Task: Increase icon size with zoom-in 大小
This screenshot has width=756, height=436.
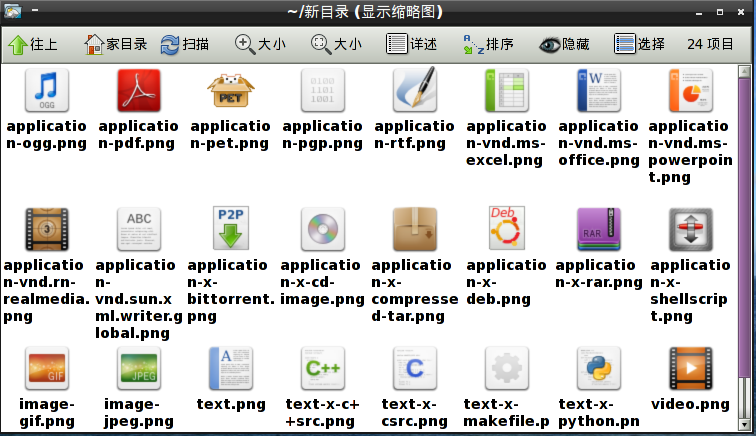Action: coord(260,44)
